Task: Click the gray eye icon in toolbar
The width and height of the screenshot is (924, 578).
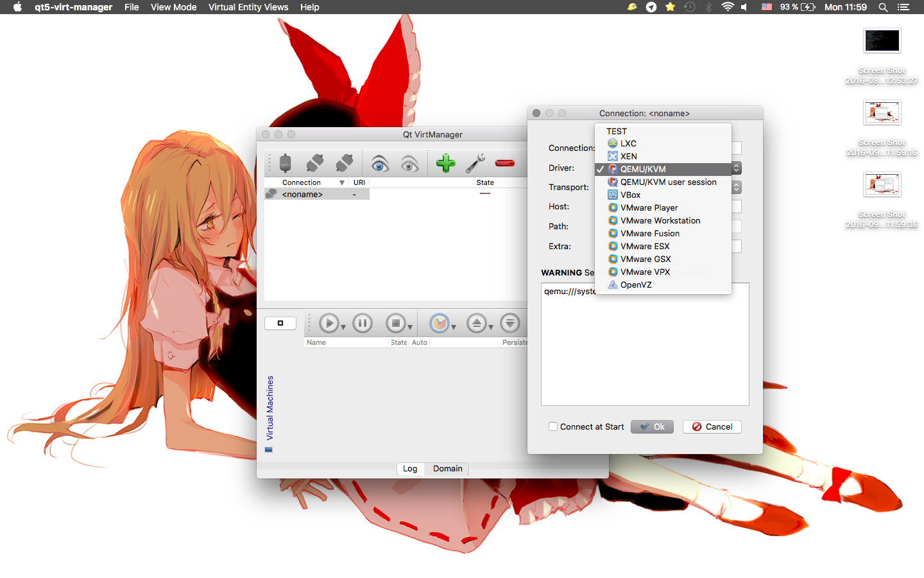Action: click(409, 164)
